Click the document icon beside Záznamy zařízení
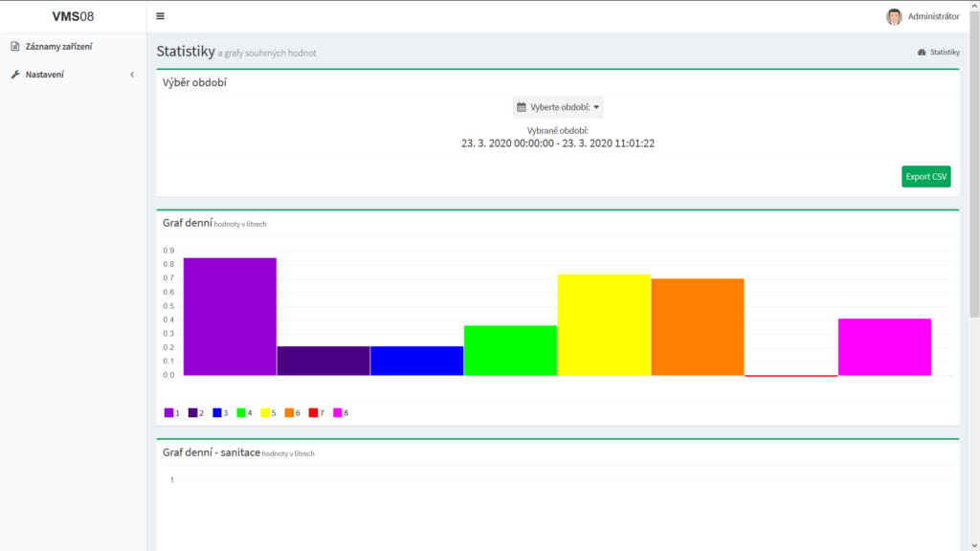The image size is (980, 551). tap(15, 46)
